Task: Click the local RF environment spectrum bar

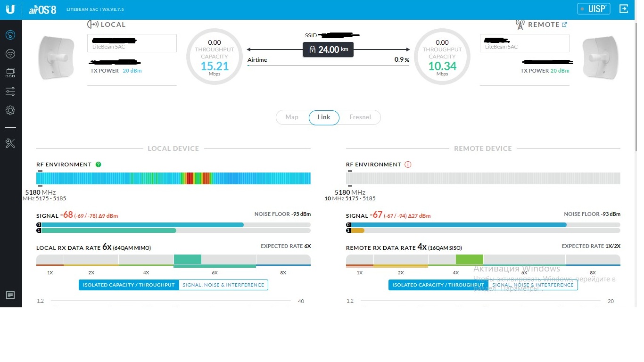Action: pos(173,178)
